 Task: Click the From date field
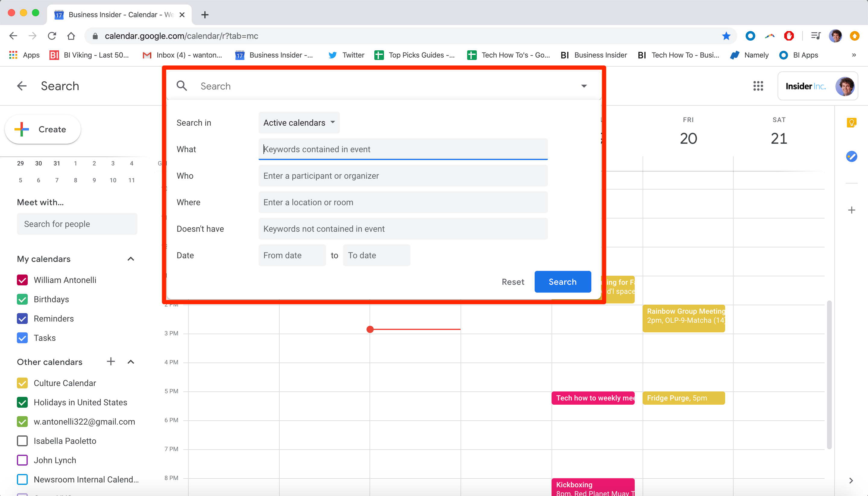292,255
